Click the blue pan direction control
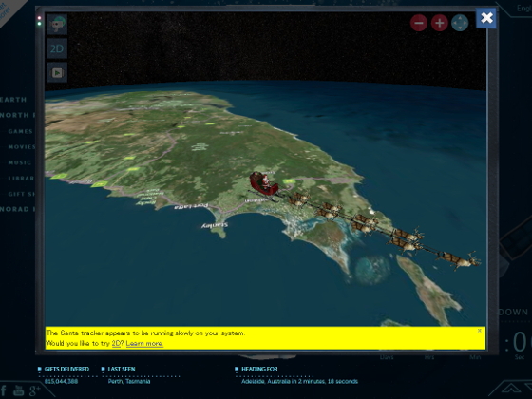The image size is (532, 399). tap(460, 23)
